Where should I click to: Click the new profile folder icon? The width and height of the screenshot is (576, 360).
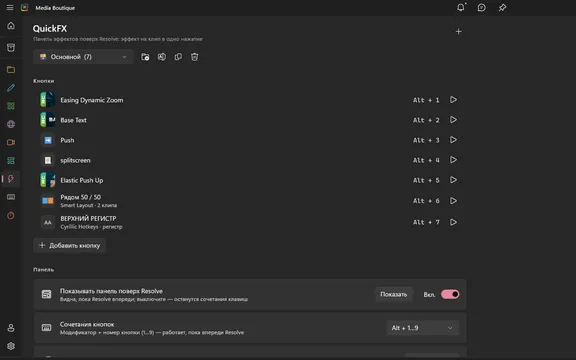coord(145,57)
